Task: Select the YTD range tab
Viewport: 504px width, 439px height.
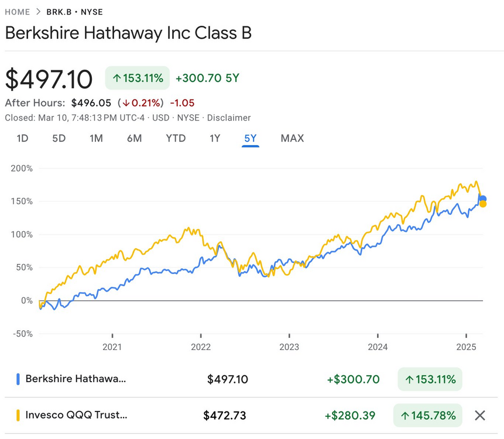Action: tap(176, 139)
